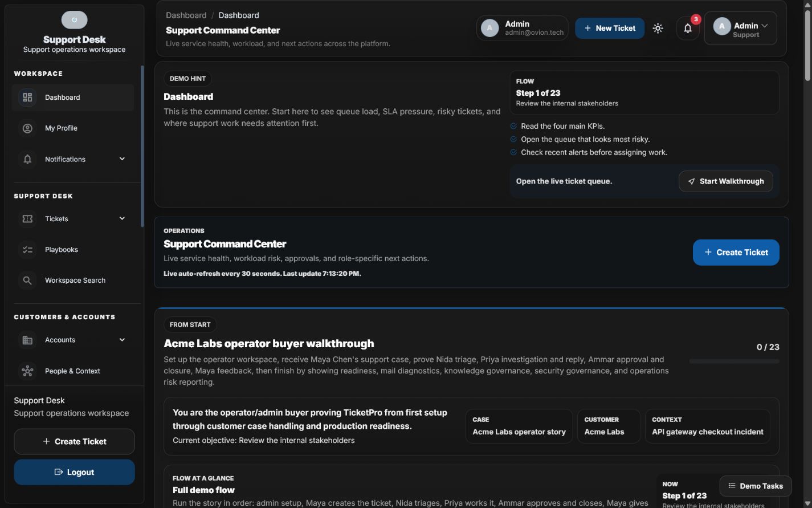Click the Tickets ticket icon
The image size is (812, 508).
pyautogui.click(x=27, y=219)
